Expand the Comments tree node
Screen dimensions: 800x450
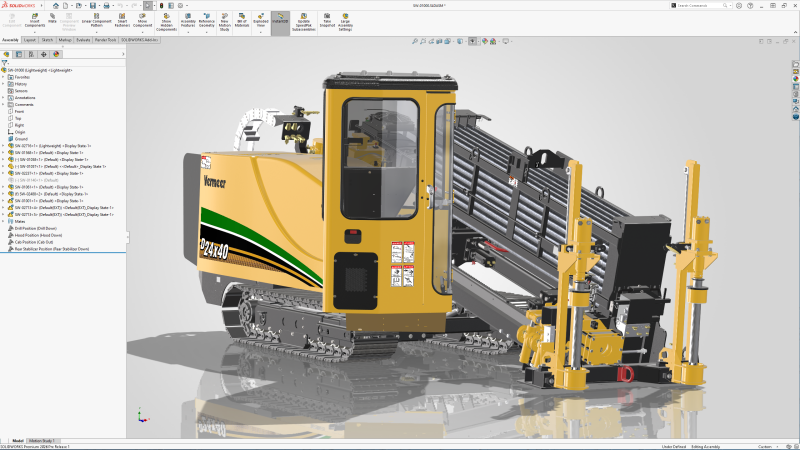point(3,105)
